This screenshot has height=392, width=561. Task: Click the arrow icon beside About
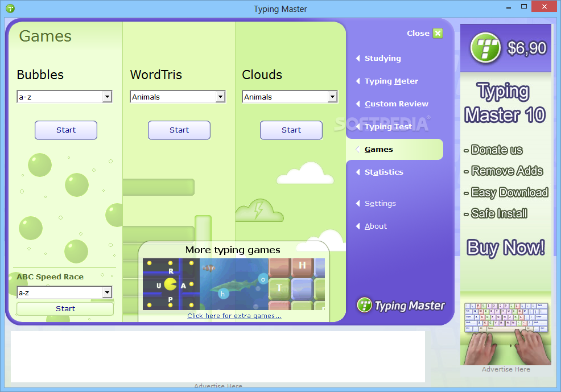[358, 226]
